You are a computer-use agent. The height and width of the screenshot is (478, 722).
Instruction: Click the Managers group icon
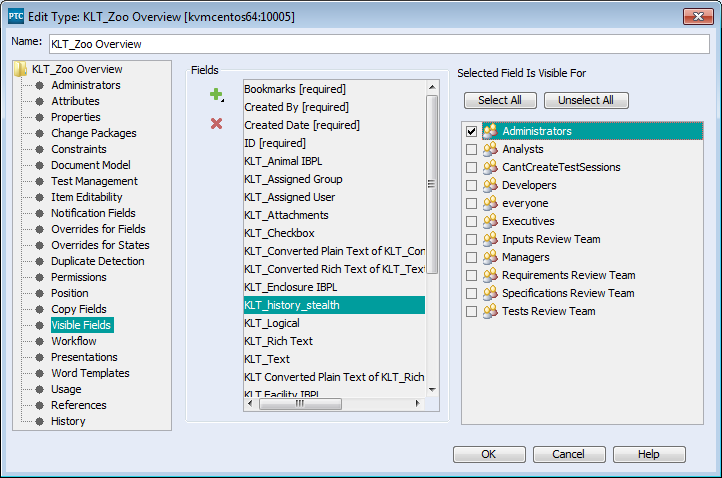(490, 256)
